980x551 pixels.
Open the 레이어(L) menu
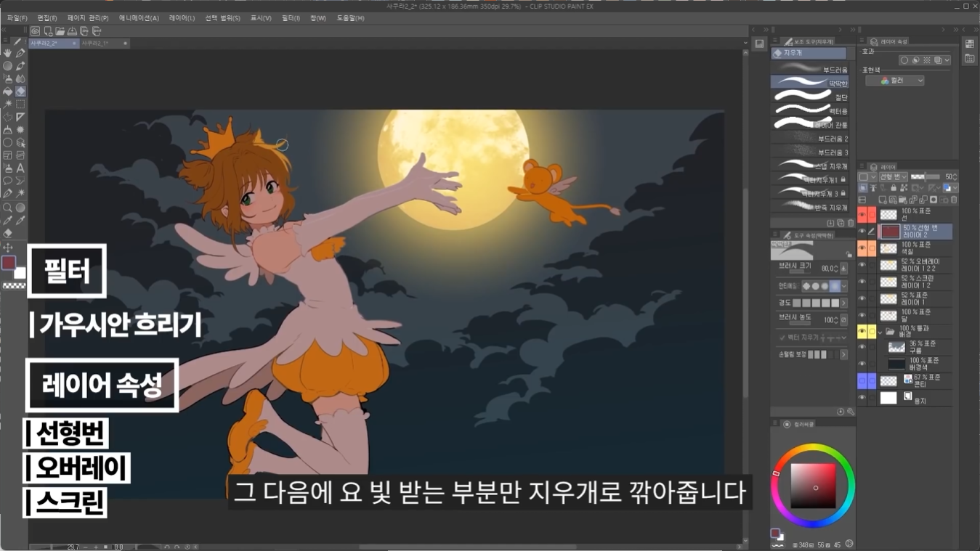tap(182, 17)
